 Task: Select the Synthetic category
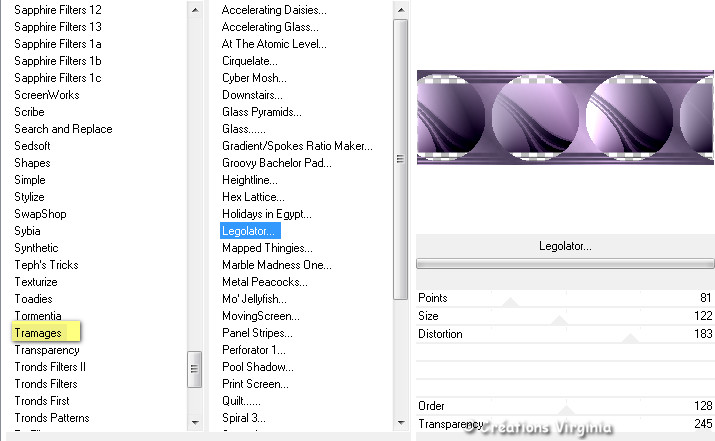click(x=36, y=248)
